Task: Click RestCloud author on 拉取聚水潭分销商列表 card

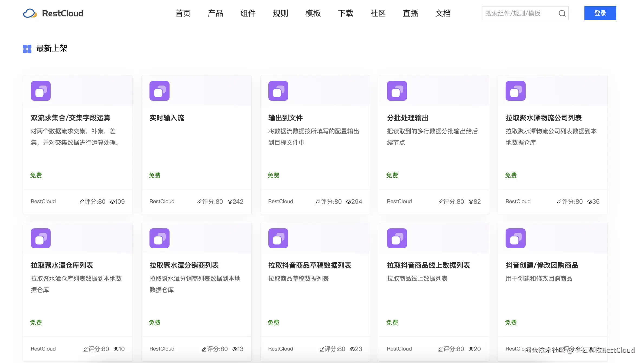Action: (162, 349)
